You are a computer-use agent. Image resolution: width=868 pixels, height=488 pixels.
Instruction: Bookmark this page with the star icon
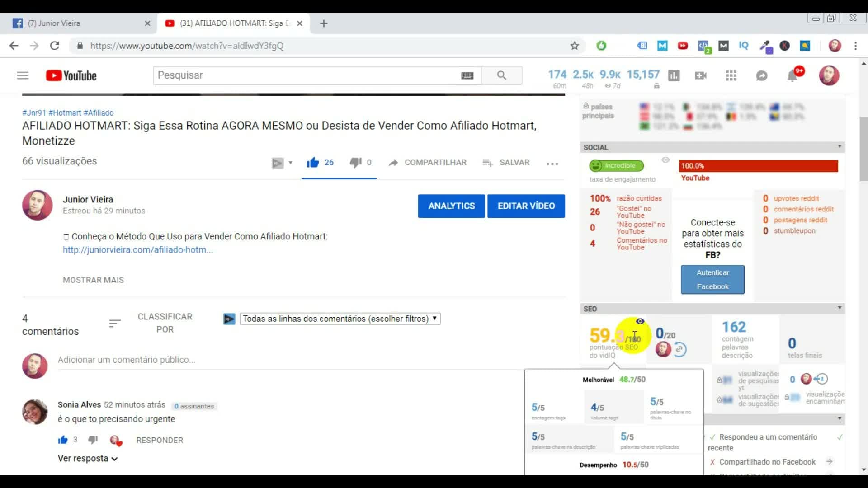click(x=574, y=46)
